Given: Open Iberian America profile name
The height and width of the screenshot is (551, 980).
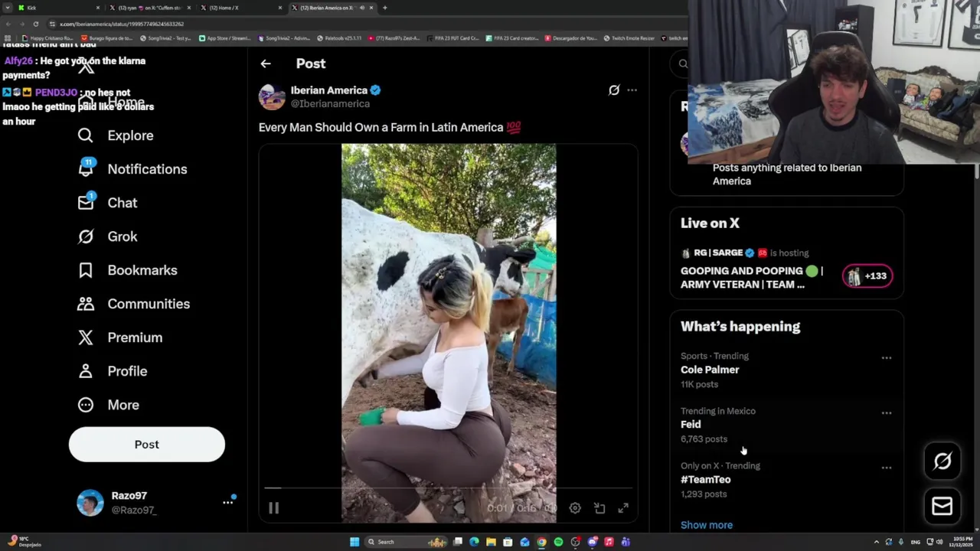Looking at the screenshot, I should [328, 90].
